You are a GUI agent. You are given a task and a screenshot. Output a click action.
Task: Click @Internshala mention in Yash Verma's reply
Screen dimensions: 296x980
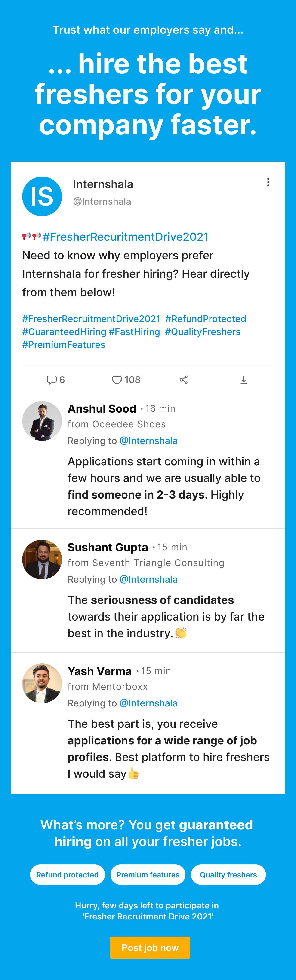pos(148,703)
